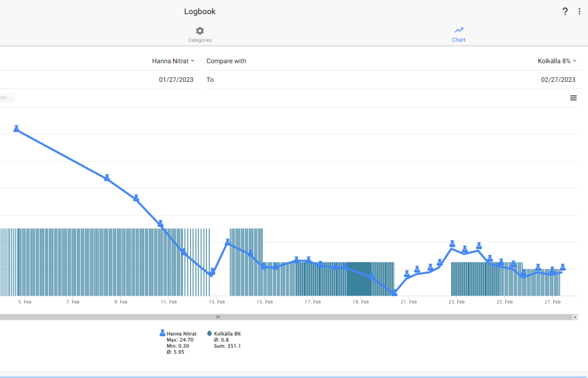Open the chart hamburger context menu
The width and height of the screenshot is (588, 378).
(573, 98)
